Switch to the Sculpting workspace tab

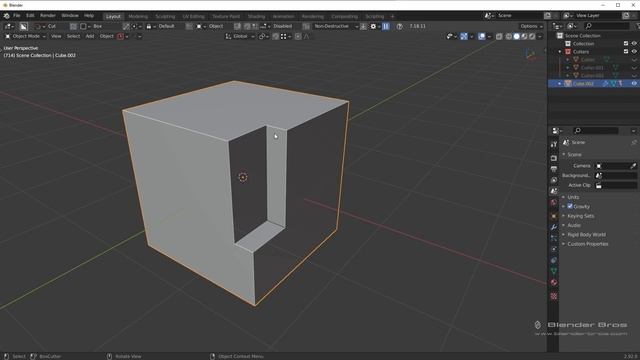click(165, 16)
